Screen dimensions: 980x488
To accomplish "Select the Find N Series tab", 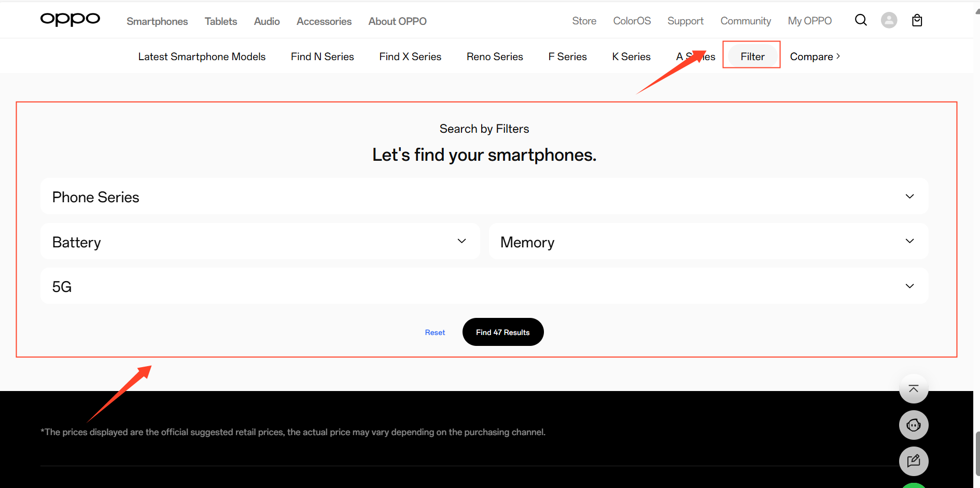I will [323, 57].
